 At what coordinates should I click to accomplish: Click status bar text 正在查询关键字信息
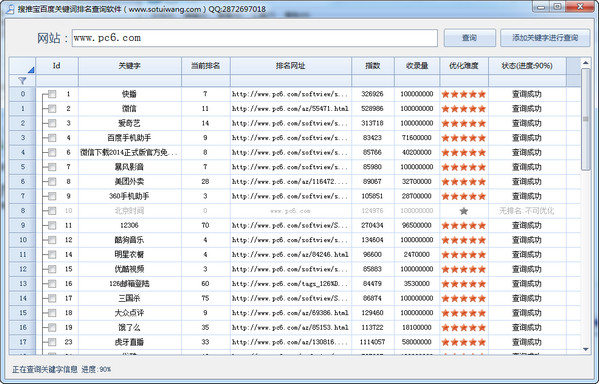[x=45, y=369]
